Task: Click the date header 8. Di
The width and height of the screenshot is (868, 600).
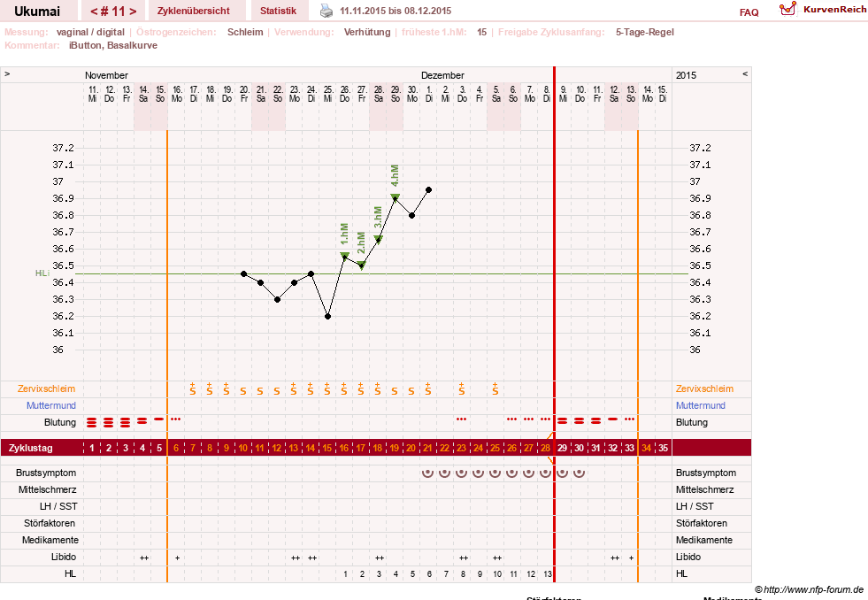Action: click(x=547, y=94)
